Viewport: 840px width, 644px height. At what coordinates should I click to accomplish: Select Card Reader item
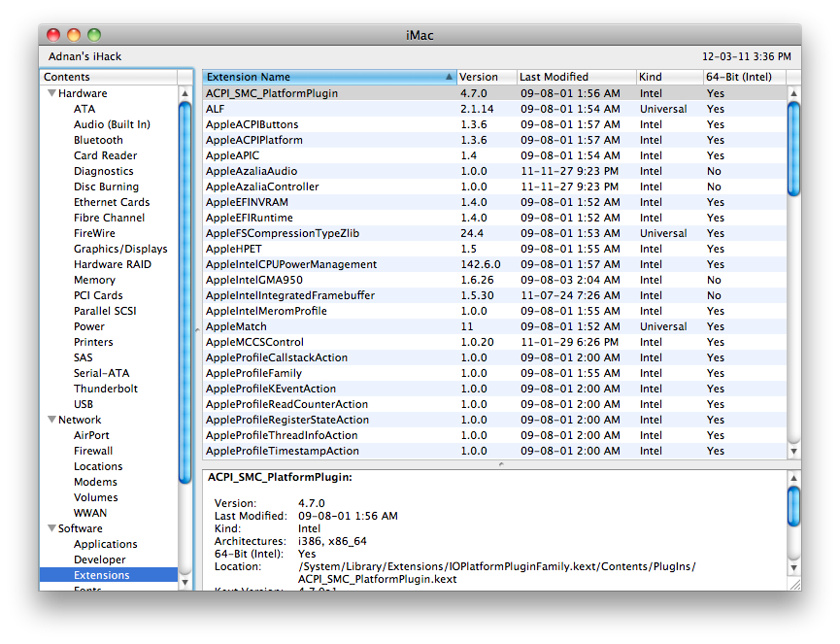[x=106, y=155]
